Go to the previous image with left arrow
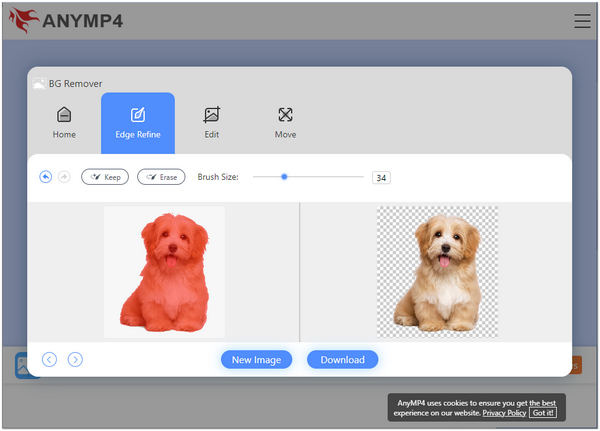The height and width of the screenshot is (431, 600). (49, 359)
